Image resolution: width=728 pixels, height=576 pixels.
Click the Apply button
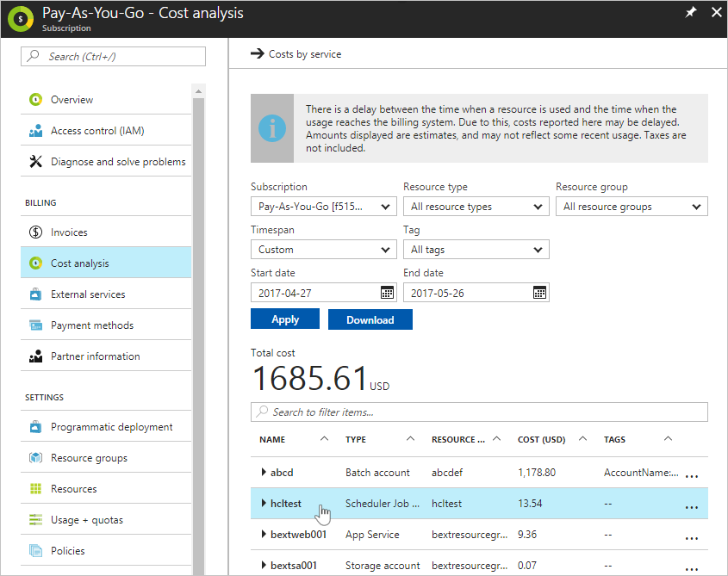click(285, 319)
